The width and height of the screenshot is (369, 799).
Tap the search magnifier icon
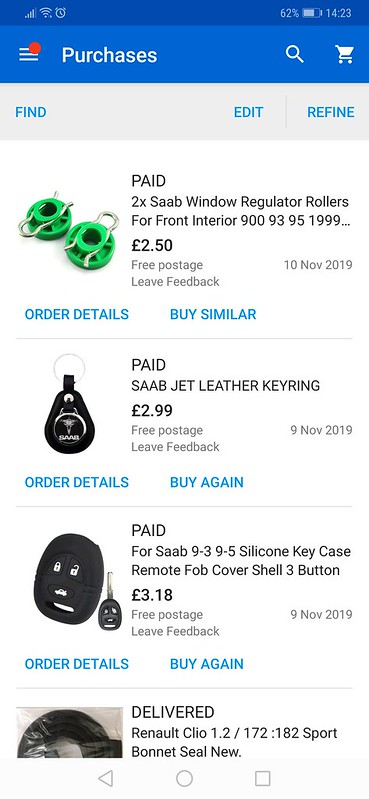point(295,54)
